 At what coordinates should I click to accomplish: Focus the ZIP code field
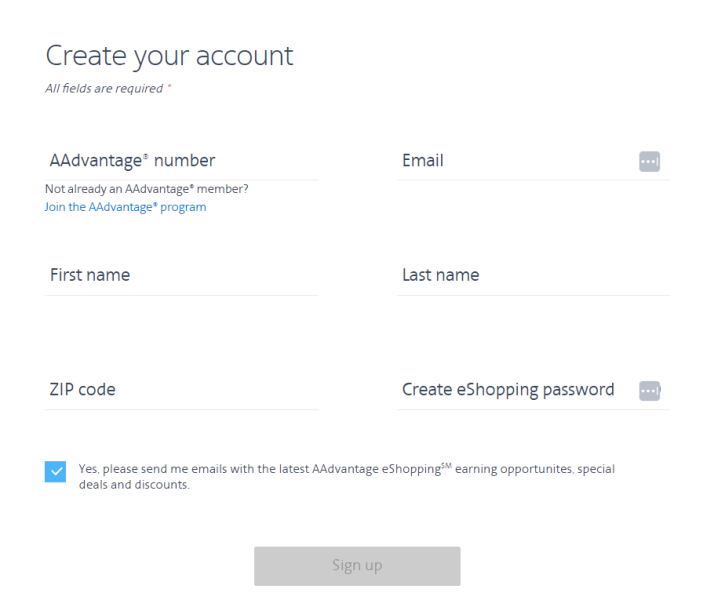coord(181,390)
